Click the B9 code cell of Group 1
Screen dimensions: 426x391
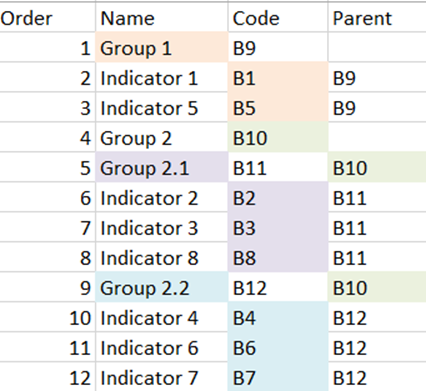point(278,47)
